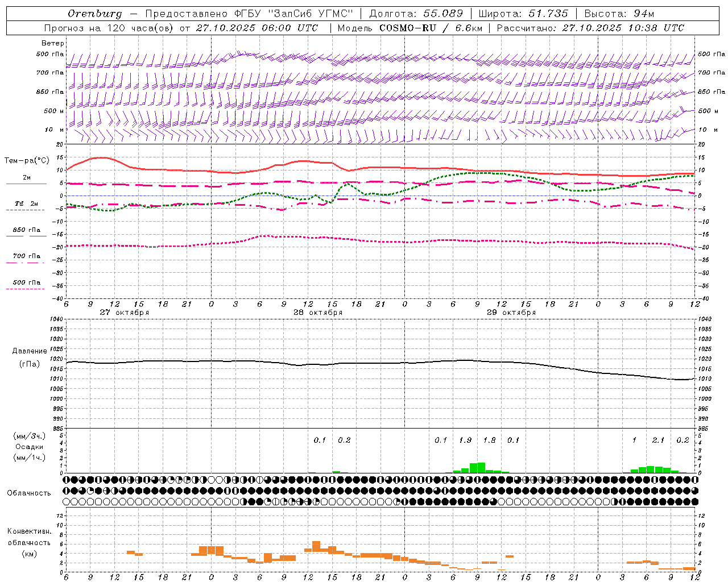Select the Тем-ра(°C) panel label
The image size is (728, 582).
(x=27, y=161)
